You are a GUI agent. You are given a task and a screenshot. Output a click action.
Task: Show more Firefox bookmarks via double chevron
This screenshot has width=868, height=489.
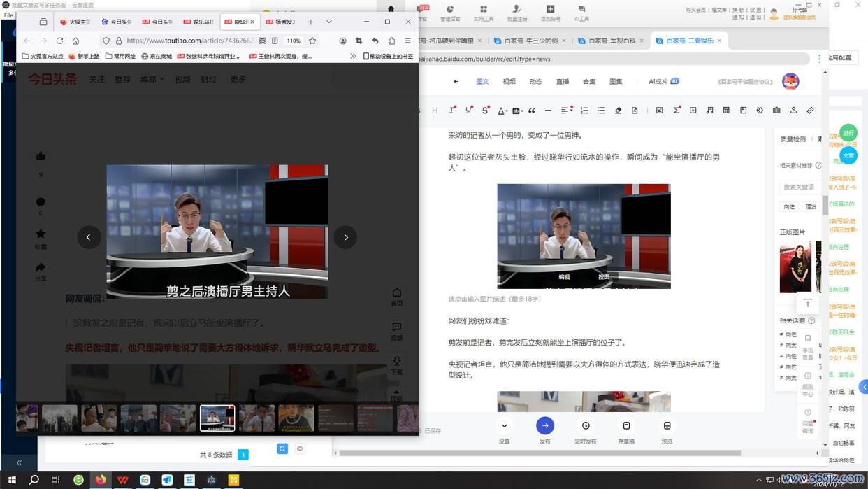click(353, 56)
